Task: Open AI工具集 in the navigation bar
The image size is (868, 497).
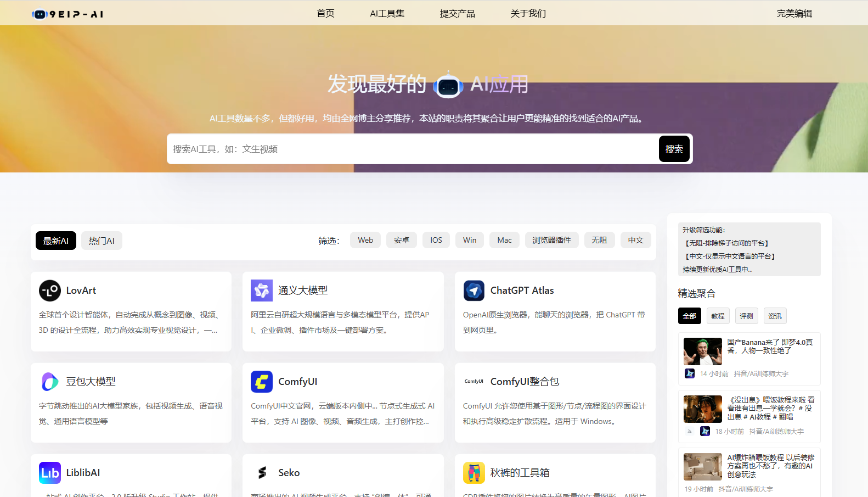Action: pyautogui.click(x=387, y=13)
